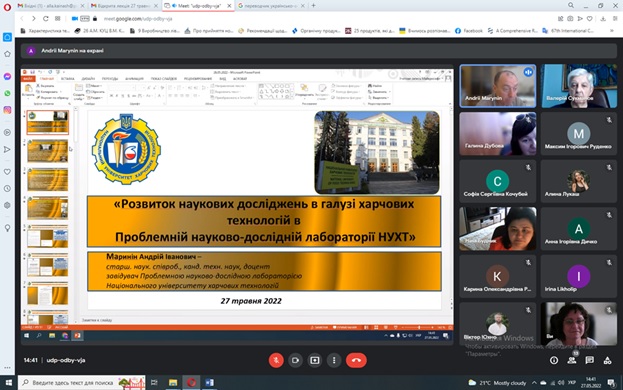Open meeting details info icon
This screenshot has height=390, width=623.
[554, 360]
